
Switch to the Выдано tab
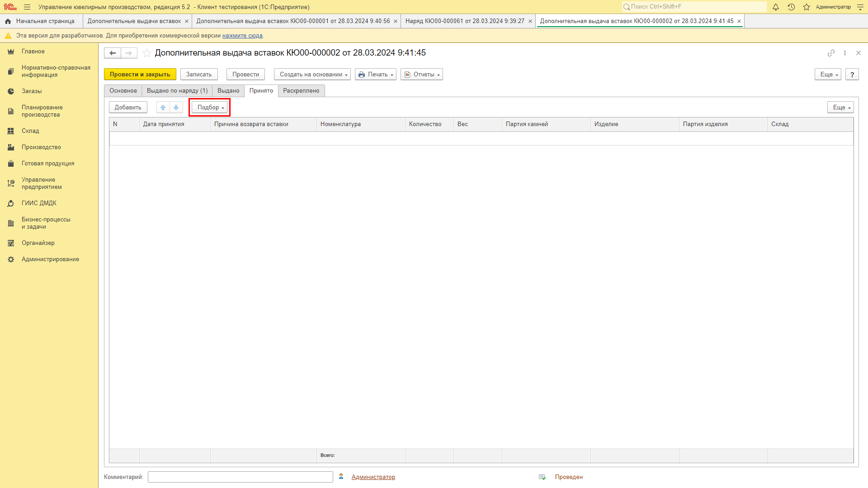coord(228,91)
